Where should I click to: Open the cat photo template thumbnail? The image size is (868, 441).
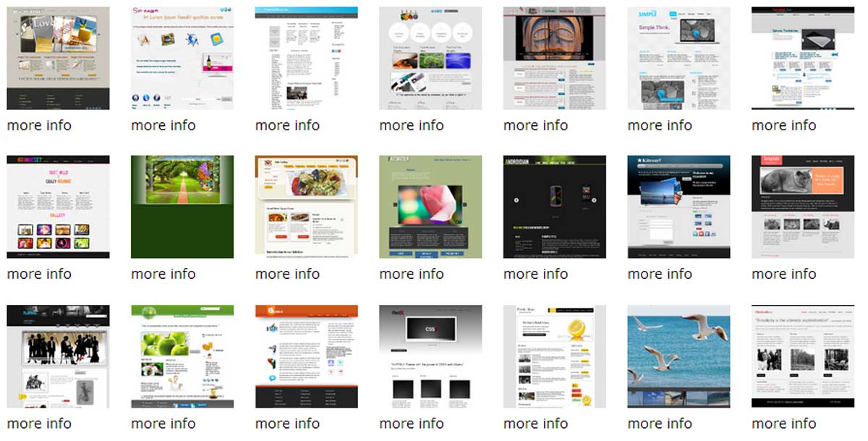pos(803,207)
